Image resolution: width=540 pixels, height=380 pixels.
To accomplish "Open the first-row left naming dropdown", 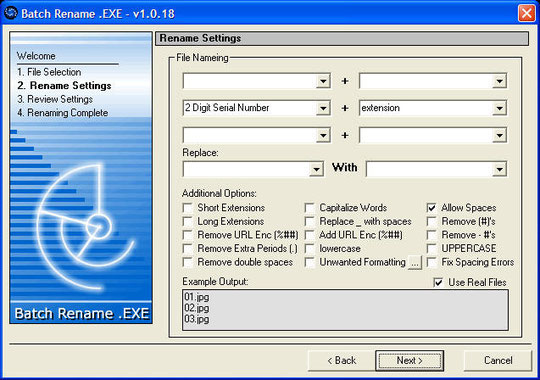I will [x=323, y=81].
